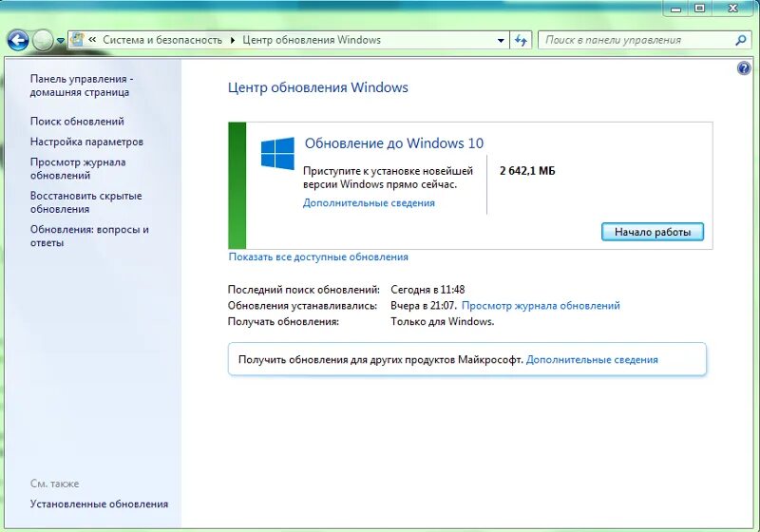760x532 pixels.
Task: Open Настройка параметров in sidebar
Action: (86, 142)
